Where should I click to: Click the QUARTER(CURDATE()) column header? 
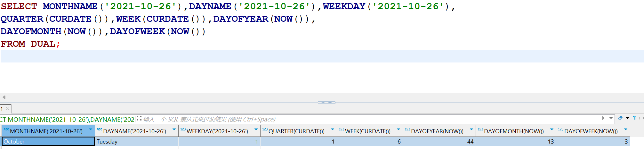click(x=296, y=131)
